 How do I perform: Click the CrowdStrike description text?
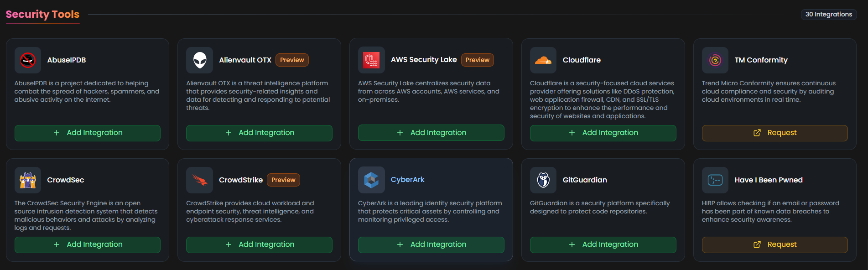250,212
